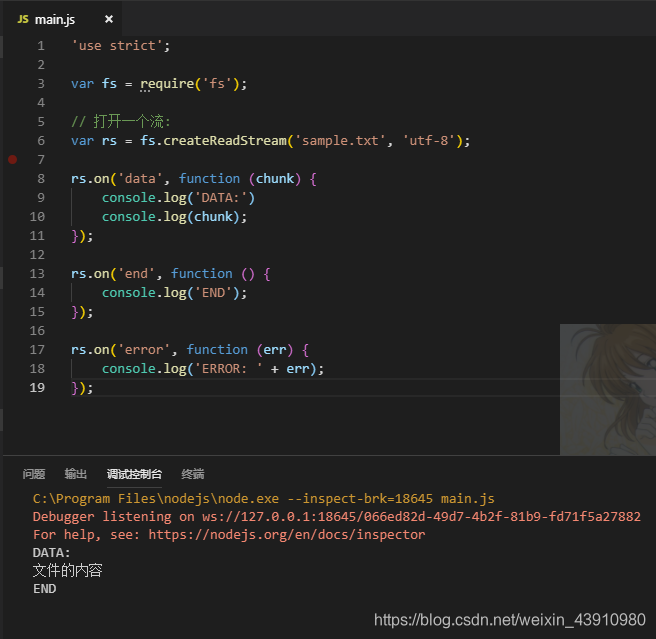Click the node.exe launch command line
Screen dimensions: 656x639
(x=264, y=499)
